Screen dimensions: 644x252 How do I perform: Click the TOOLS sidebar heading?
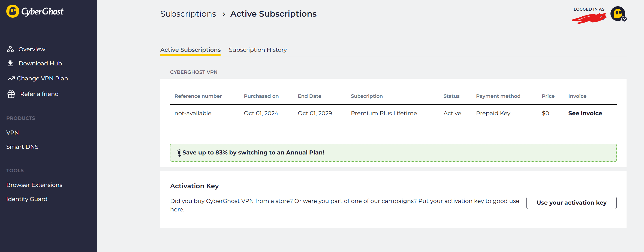[x=15, y=171]
